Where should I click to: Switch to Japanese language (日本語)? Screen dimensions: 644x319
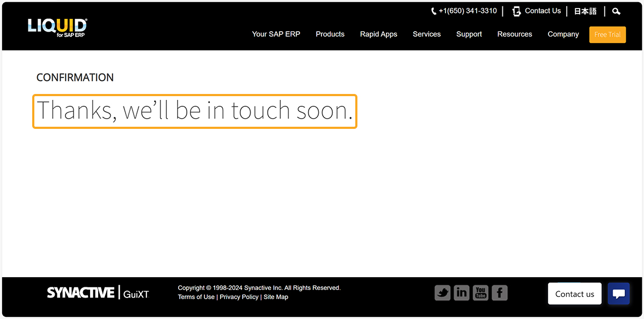585,11
